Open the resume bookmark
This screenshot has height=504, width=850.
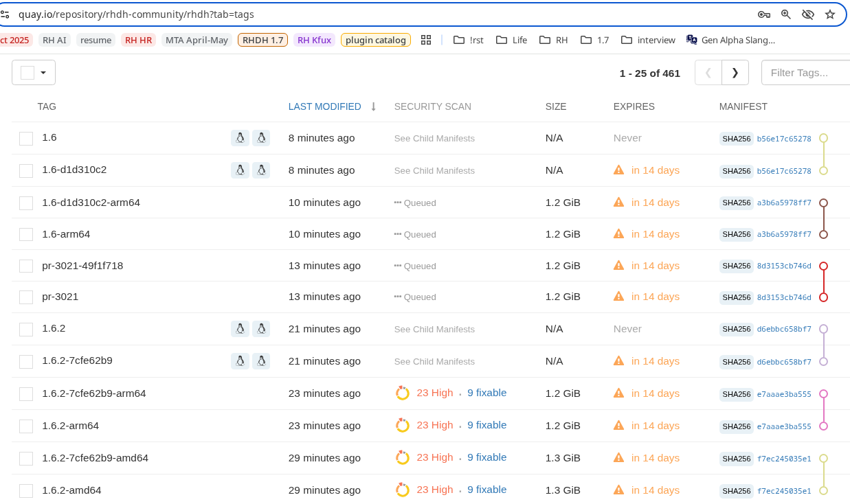point(96,40)
